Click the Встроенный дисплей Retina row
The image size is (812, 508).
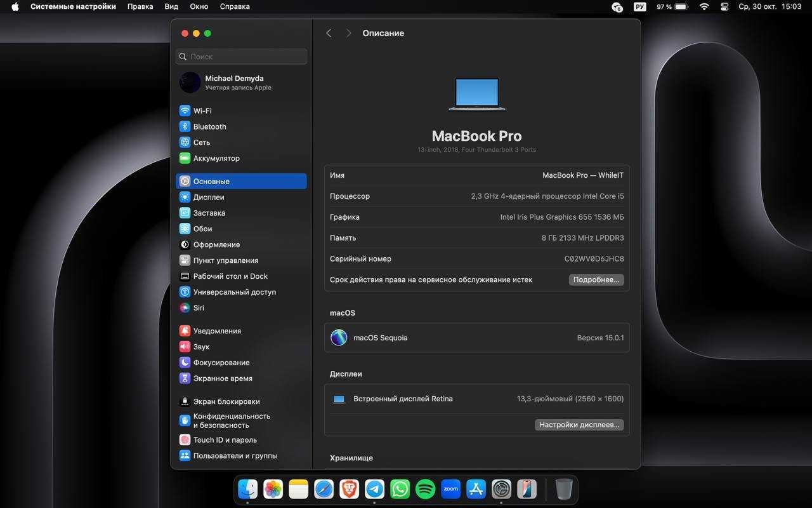(477, 399)
